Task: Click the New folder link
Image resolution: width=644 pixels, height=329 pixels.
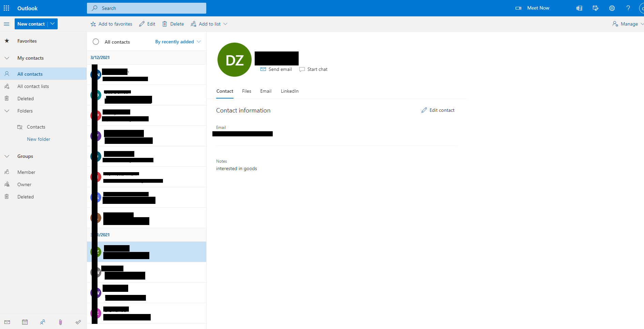Action: [x=39, y=139]
